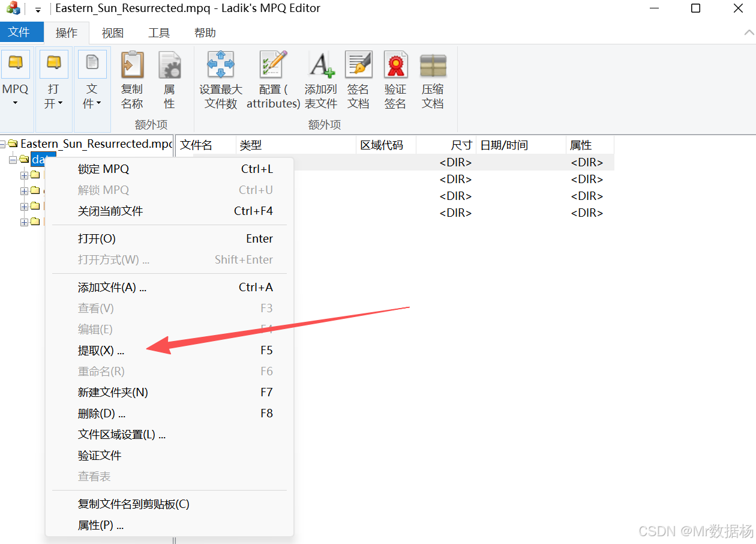Choose 添加文件(A) ... in context menu
Image resolution: width=756 pixels, height=544 pixels.
pyautogui.click(x=169, y=288)
